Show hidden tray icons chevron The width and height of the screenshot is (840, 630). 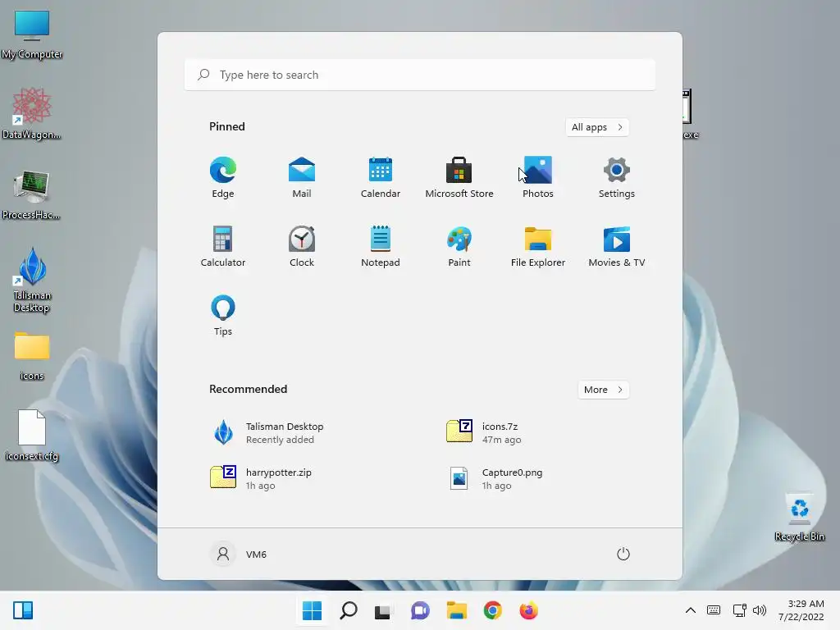pos(691,610)
